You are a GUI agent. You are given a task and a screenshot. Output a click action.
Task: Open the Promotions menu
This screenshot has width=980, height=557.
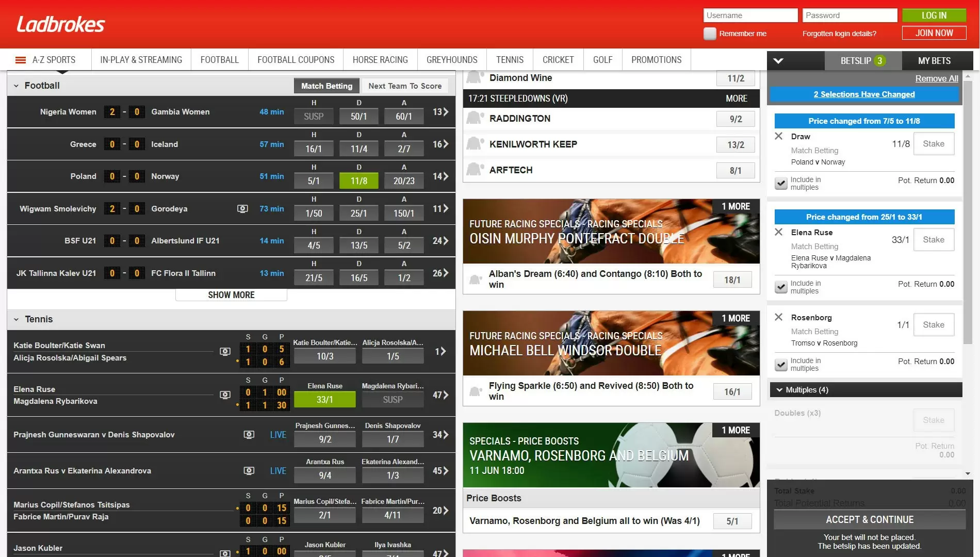[x=656, y=60]
